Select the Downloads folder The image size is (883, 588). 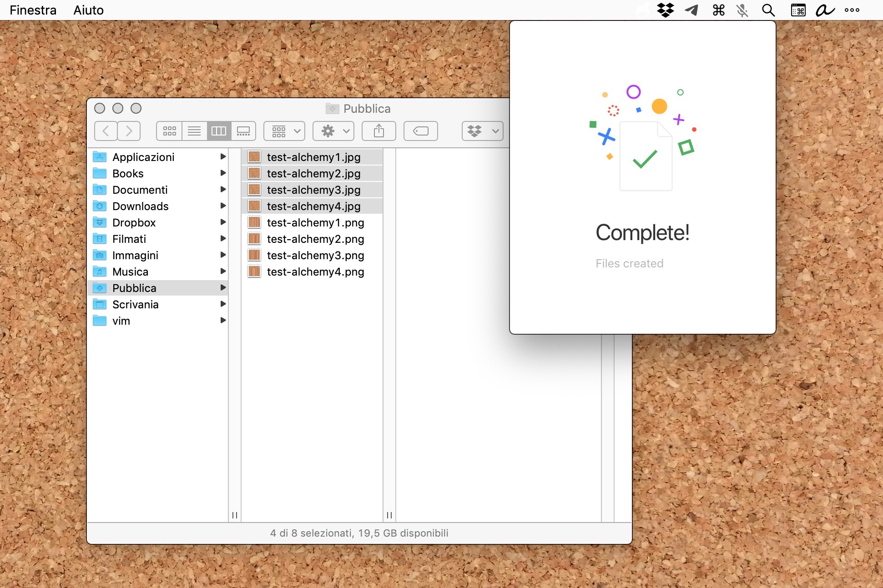point(140,206)
